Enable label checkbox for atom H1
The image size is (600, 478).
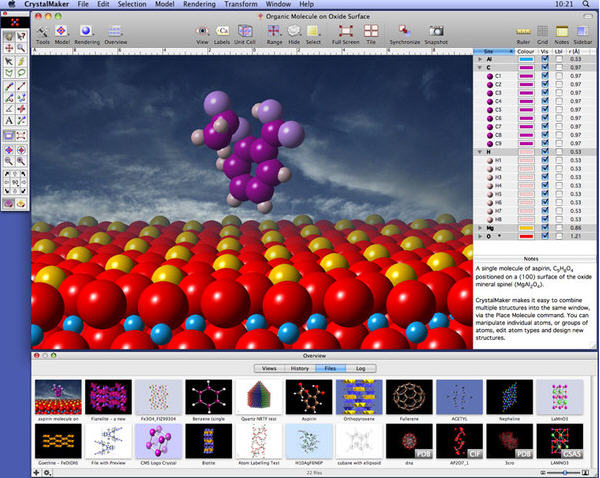tap(558, 161)
